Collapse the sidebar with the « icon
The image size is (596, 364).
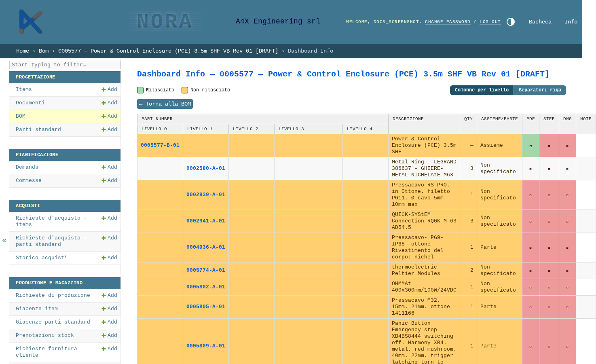click(x=4, y=240)
